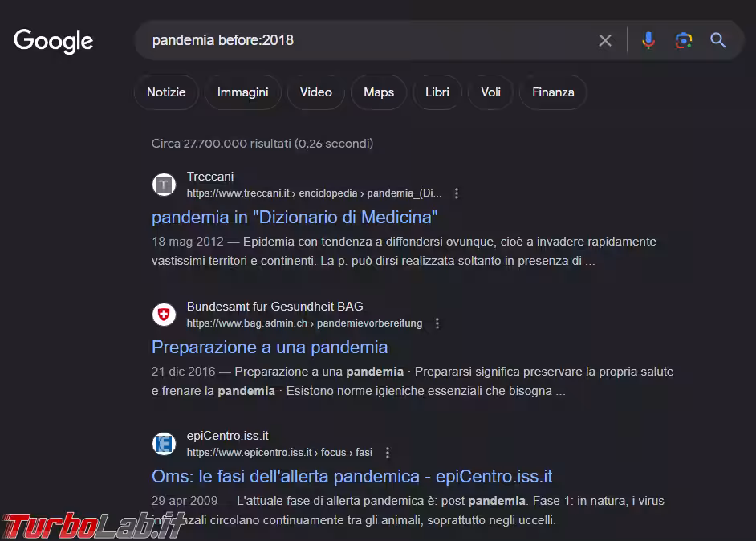The image size is (756, 541).
Task: Open the bag.admin.ch result options menu
Action: click(437, 323)
